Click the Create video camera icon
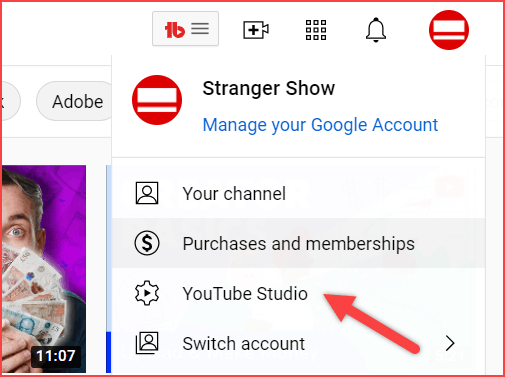Image resolution: width=505 pixels, height=377 pixels. [256, 30]
